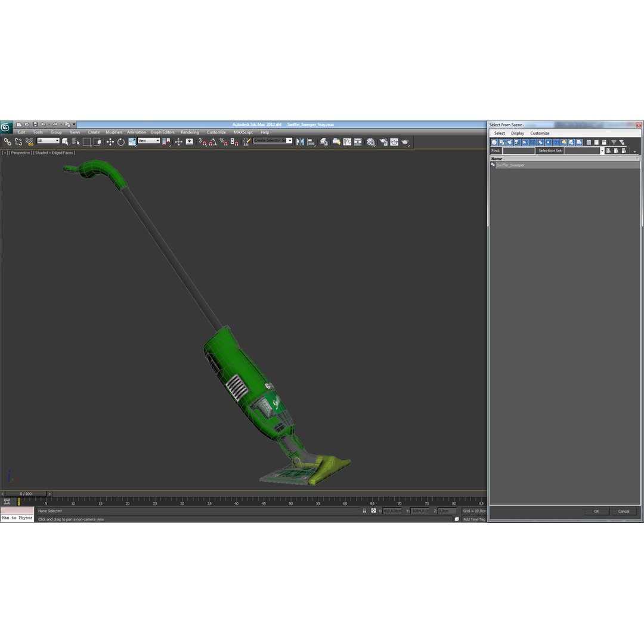Click Select and Manipulate icon
Screen dimensions: 644x644
click(x=178, y=142)
